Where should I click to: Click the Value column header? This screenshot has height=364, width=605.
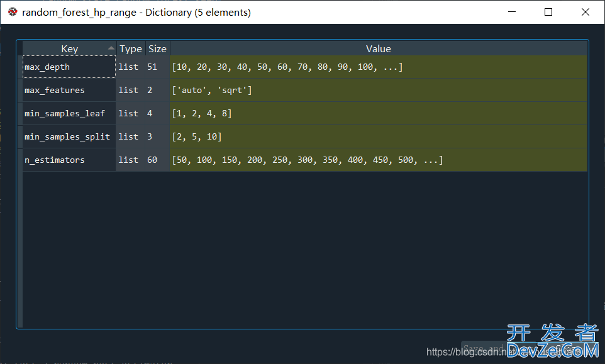point(379,48)
